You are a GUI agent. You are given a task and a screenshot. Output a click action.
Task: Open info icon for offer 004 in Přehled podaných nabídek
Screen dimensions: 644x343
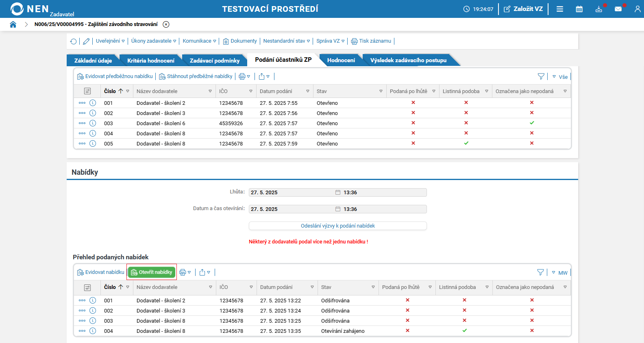[x=93, y=331]
